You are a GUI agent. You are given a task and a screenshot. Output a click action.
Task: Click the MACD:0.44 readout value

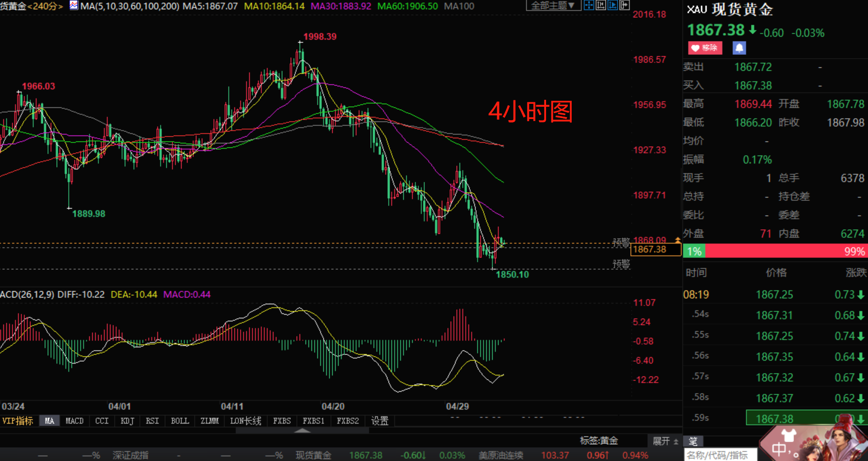[x=187, y=294]
